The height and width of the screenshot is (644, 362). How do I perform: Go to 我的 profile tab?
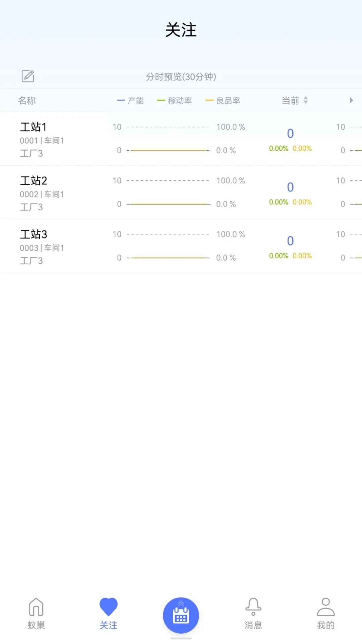pos(325,613)
